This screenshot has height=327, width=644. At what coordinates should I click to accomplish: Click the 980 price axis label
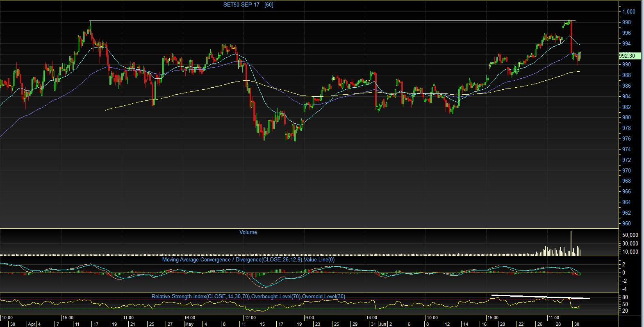626,117
